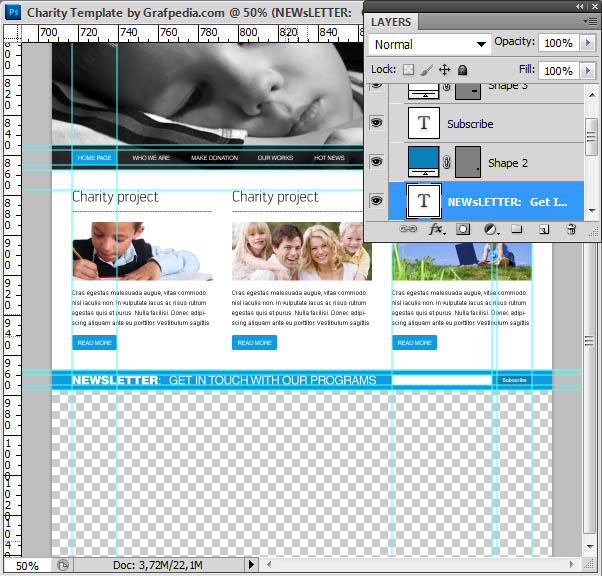This screenshot has width=602, height=576.
Task: Click HOME PAGE nav item on canvas
Action: (94, 158)
